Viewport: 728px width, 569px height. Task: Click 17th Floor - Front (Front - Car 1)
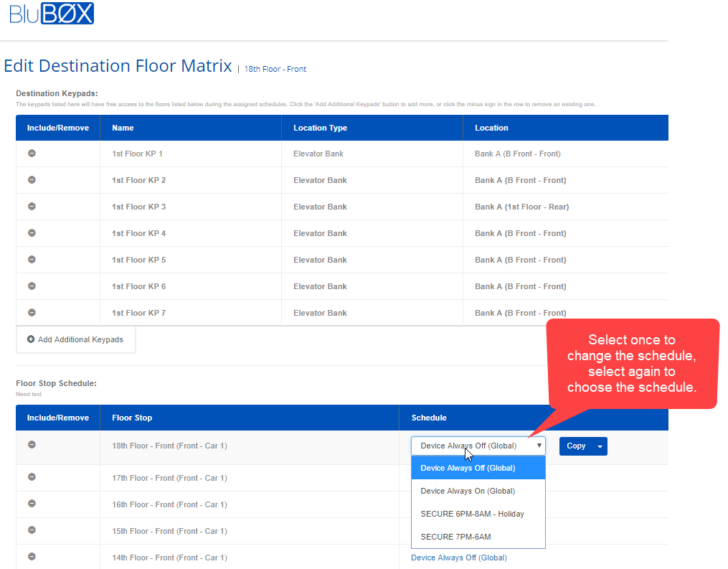(x=169, y=478)
